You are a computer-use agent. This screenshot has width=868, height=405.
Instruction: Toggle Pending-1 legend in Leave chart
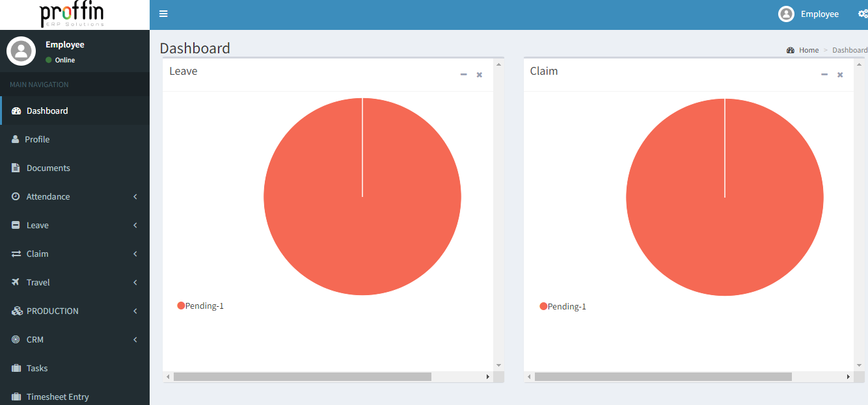click(200, 306)
